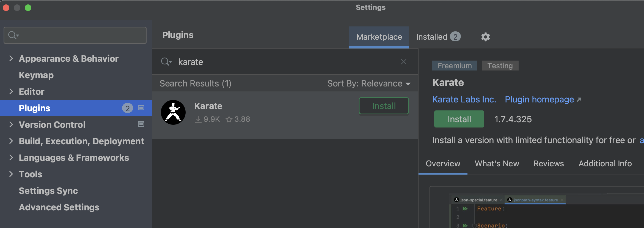Click the Karate title in details pane
This screenshot has width=644, height=228.
point(448,83)
